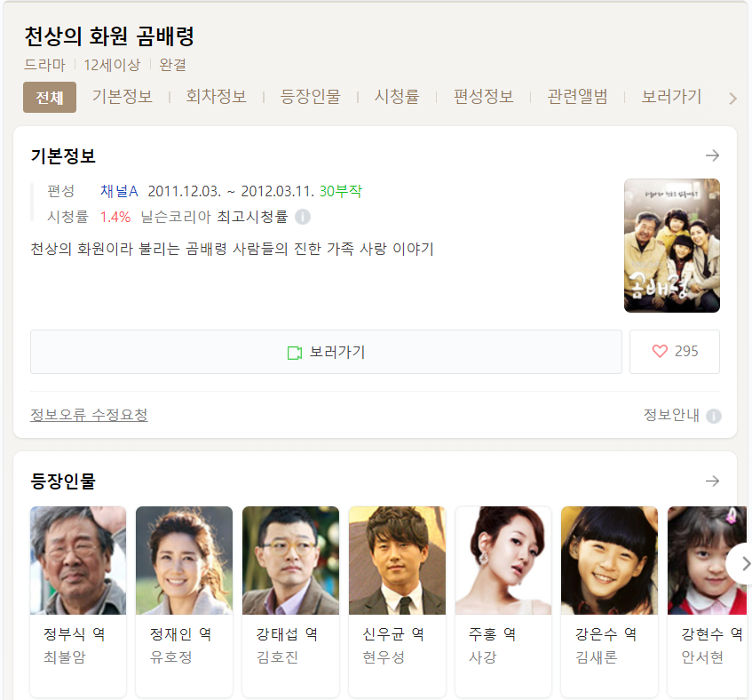The image size is (752, 700).
Task: Click the green video icon in 보러가기 button
Action: coord(295,353)
